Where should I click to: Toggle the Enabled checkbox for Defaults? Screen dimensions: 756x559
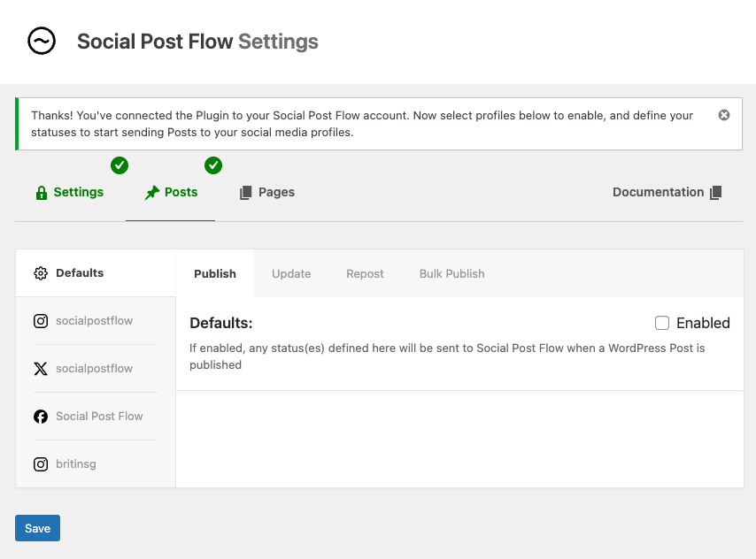click(x=662, y=323)
